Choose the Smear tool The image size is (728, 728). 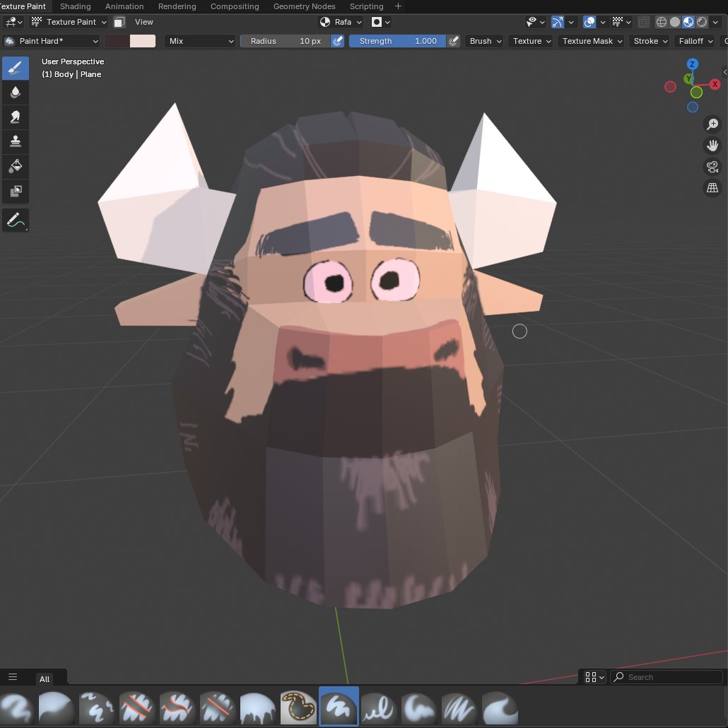[15, 116]
